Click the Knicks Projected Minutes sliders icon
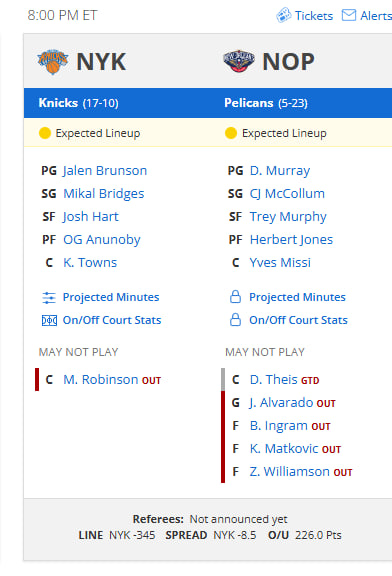392x576 pixels. click(49, 298)
